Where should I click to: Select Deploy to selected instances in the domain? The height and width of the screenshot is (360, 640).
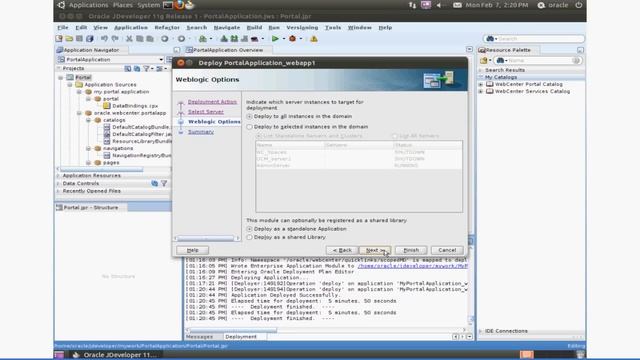[x=249, y=127]
